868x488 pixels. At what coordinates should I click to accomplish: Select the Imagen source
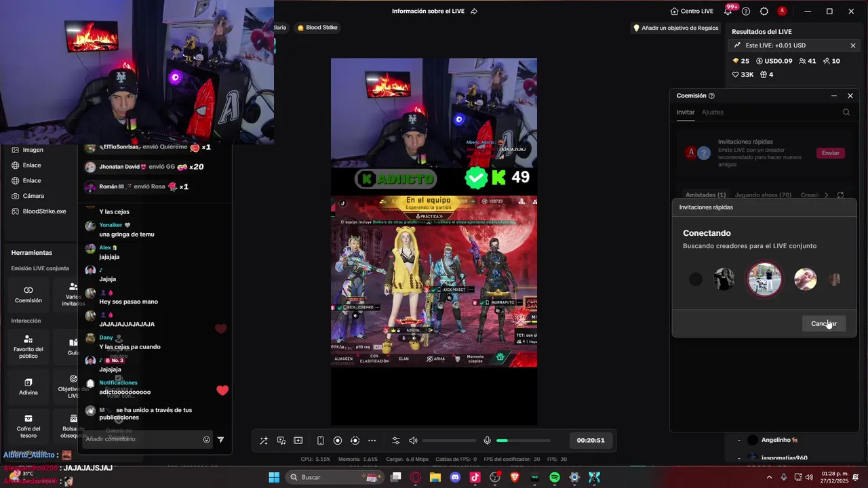33,150
